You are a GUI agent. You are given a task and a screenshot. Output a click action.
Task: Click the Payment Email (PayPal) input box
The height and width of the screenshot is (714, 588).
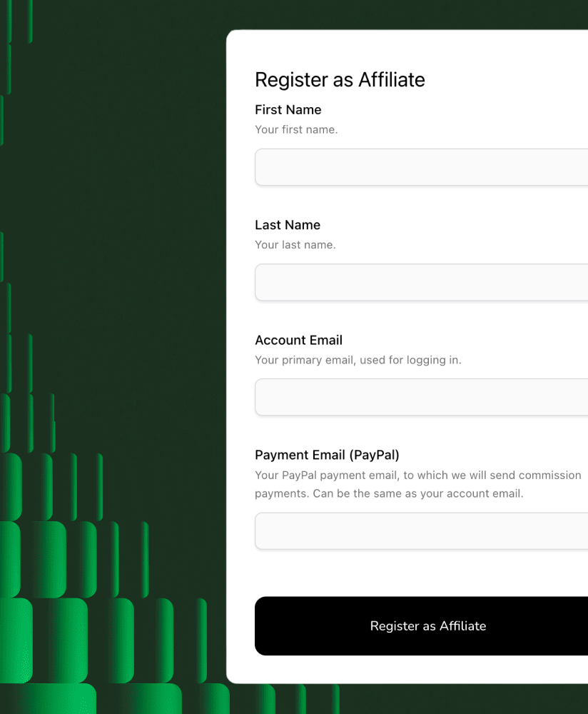422,531
